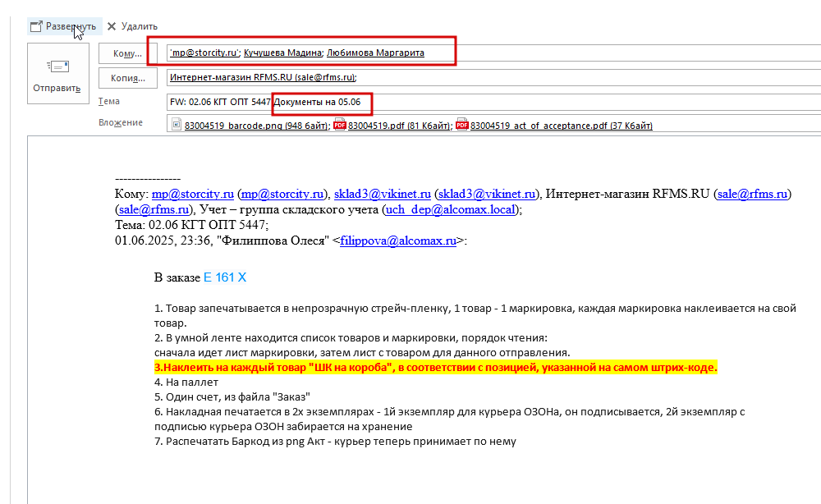Open address book via Копия button
This screenshot has width=821, height=504.
[128, 78]
